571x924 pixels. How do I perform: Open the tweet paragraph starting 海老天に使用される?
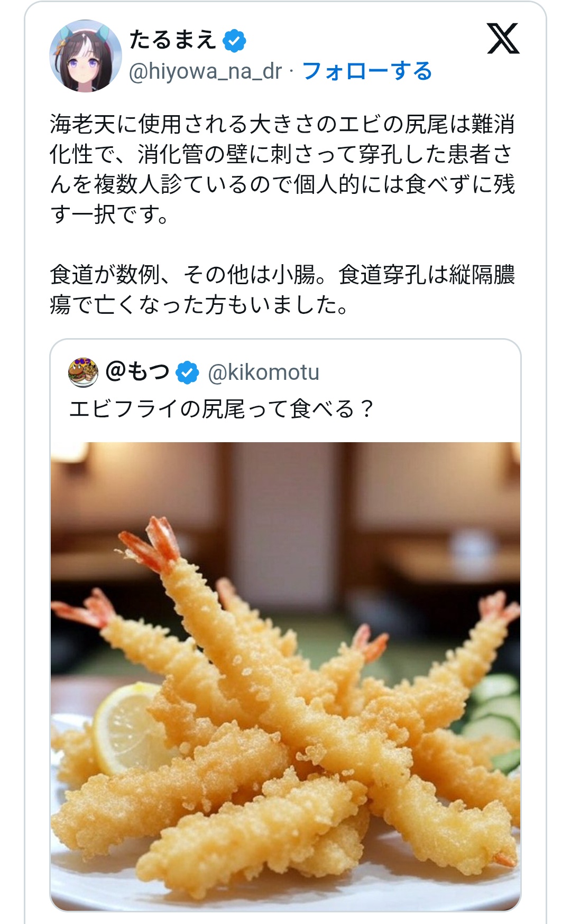click(282, 169)
